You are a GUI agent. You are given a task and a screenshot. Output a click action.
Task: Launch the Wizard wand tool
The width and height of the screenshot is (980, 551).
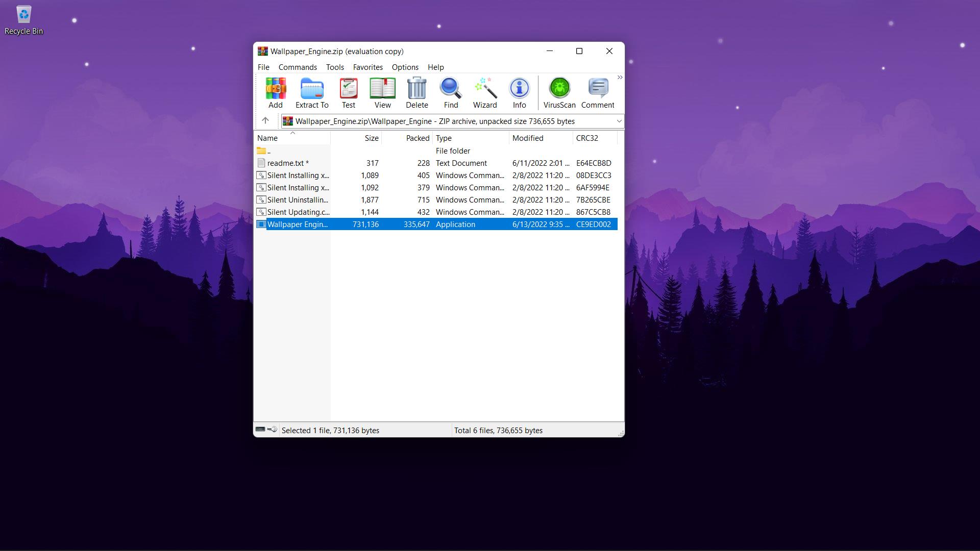(485, 93)
